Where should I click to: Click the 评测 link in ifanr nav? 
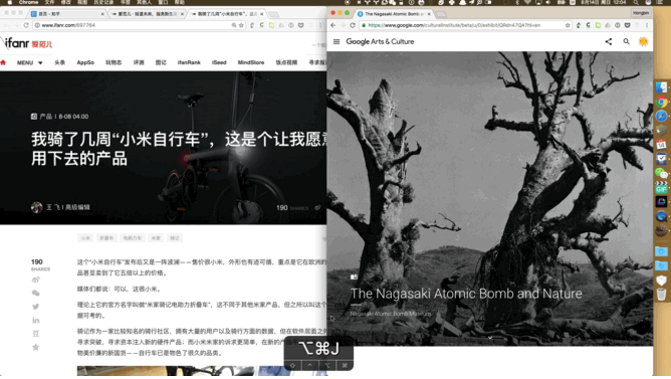tap(138, 62)
